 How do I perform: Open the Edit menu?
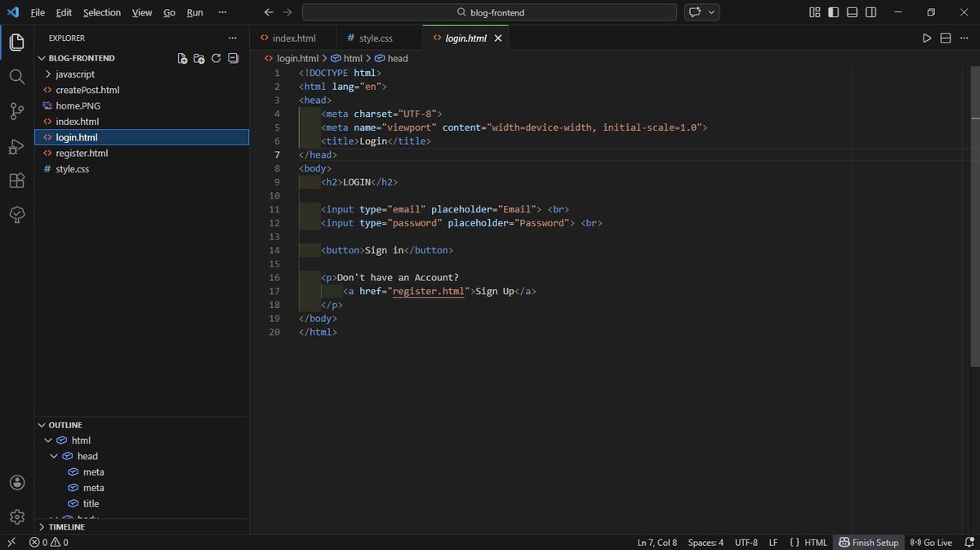click(x=65, y=12)
